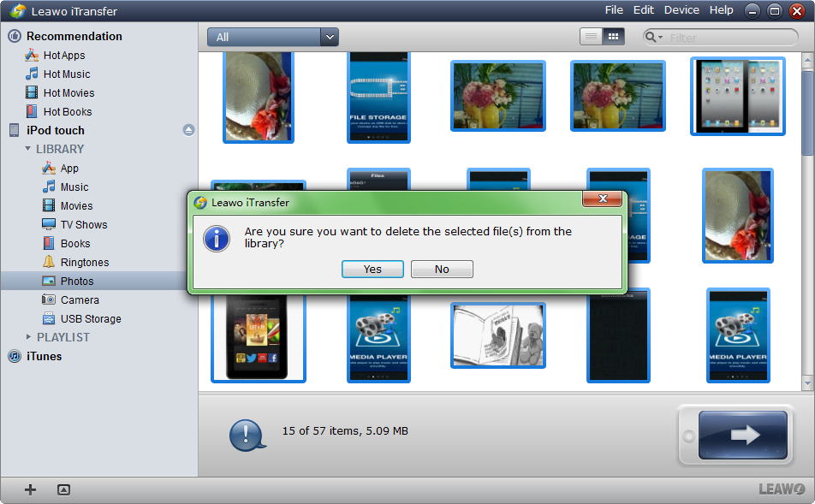Click the blue info icon in dialog

(217, 239)
